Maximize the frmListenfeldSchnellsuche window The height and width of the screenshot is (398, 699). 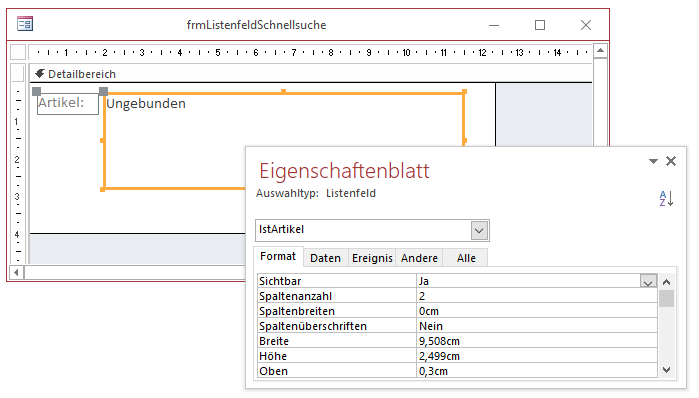point(540,25)
